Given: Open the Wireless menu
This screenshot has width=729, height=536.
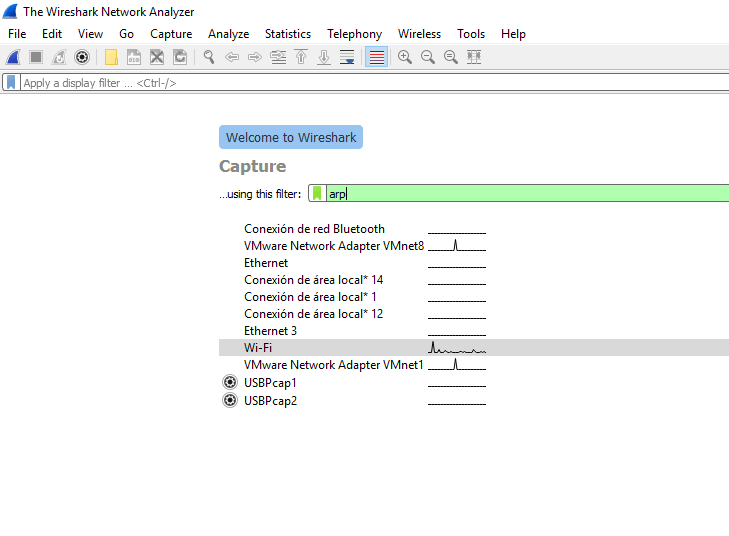Looking at the screenshot, I should point(419,34).
